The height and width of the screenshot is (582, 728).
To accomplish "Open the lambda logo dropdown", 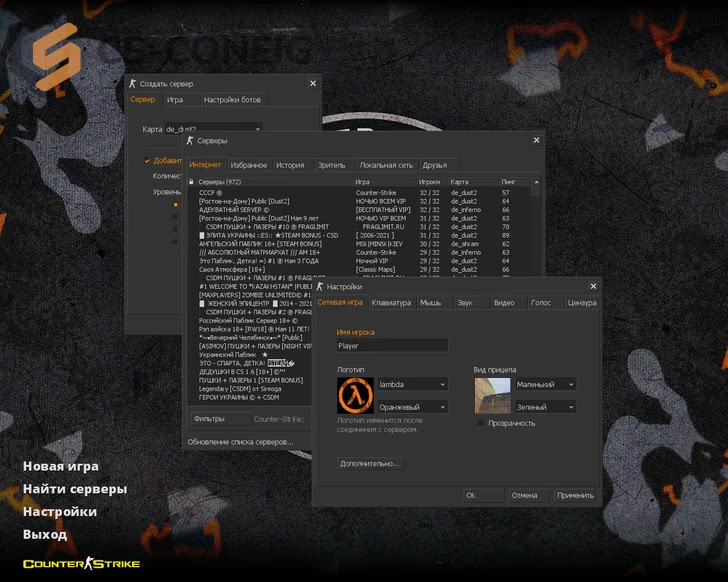I will pyautogui.click(x=413, y=384).
